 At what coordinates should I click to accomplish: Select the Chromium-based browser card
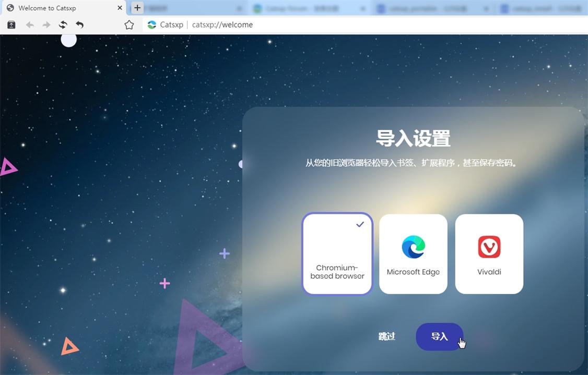point(337,254)
